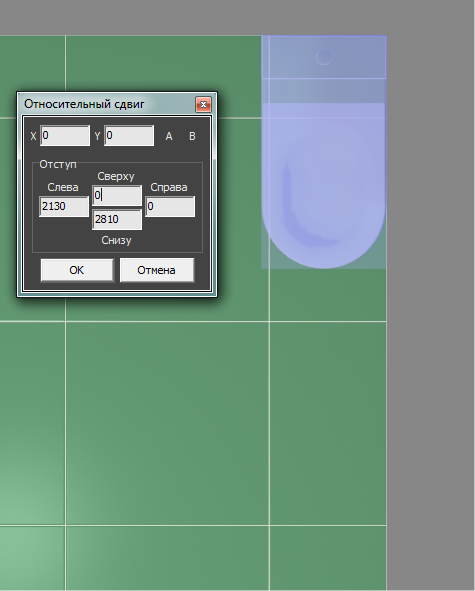The image size is (475, 591).
Task: Click the Сверху label text
Action: coord(116,176)
